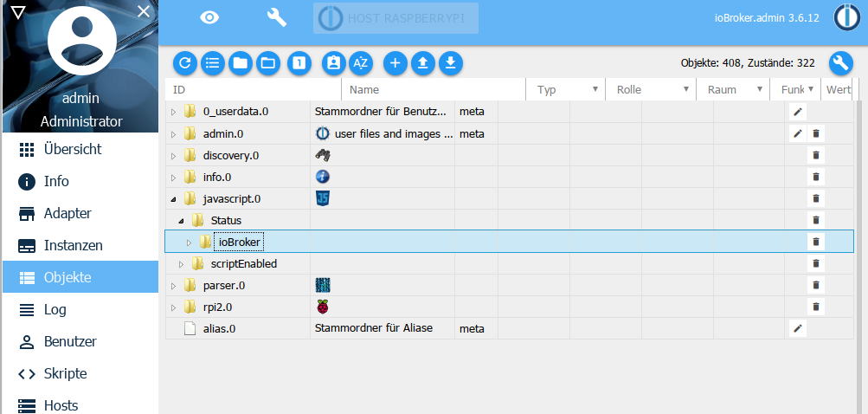Delete admin.0 with trash icon

coord(815,133)
